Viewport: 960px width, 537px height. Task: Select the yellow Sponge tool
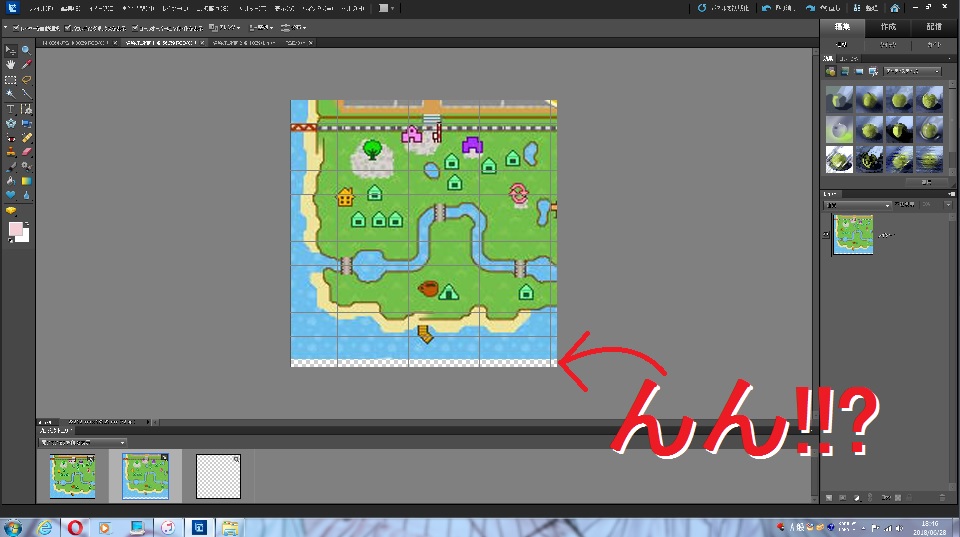click(10, 211)
